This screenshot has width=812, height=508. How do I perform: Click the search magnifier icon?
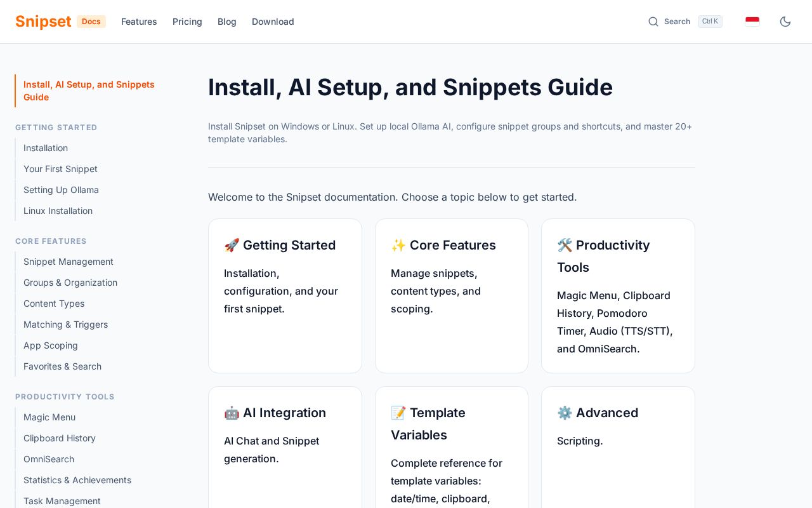click(653, 22)
